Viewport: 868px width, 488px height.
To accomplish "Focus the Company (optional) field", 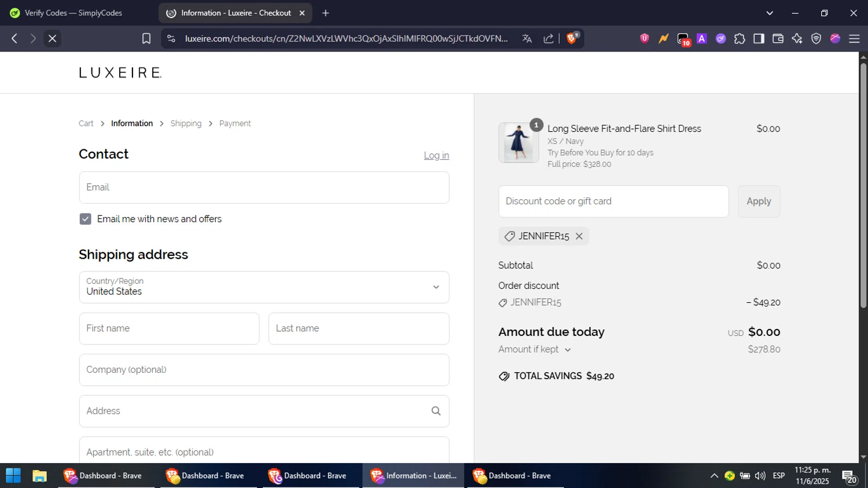I will point(264,370).
